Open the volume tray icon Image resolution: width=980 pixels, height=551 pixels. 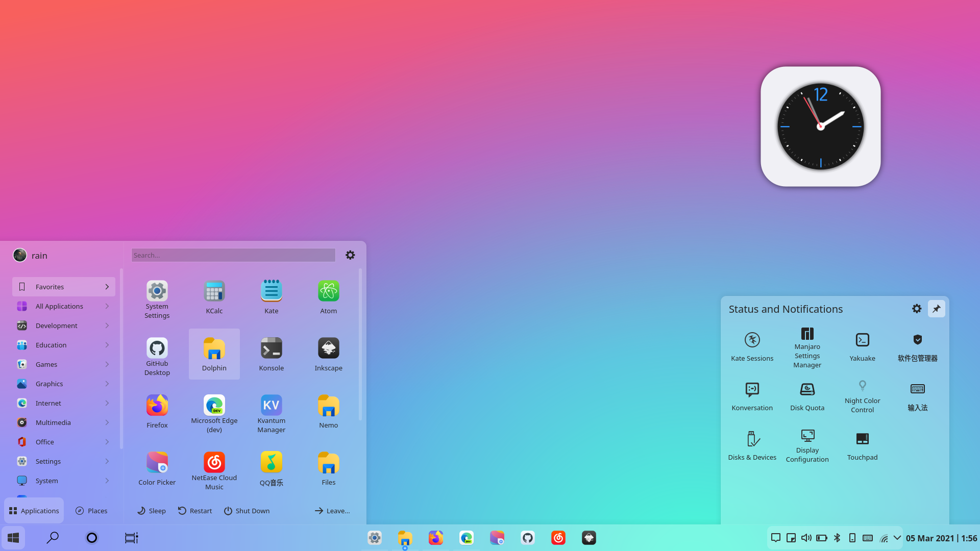(x=806, y=538)
